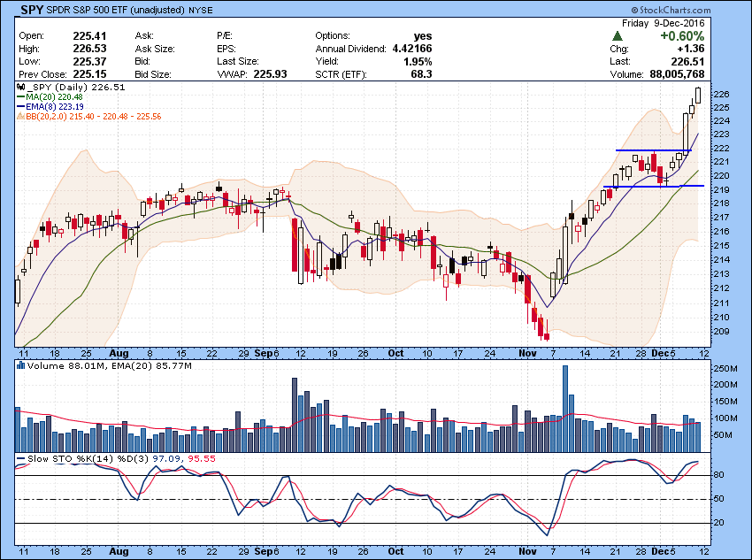Click the %D value 95.55 in red

pyautogui.click(x=202, y=459)
